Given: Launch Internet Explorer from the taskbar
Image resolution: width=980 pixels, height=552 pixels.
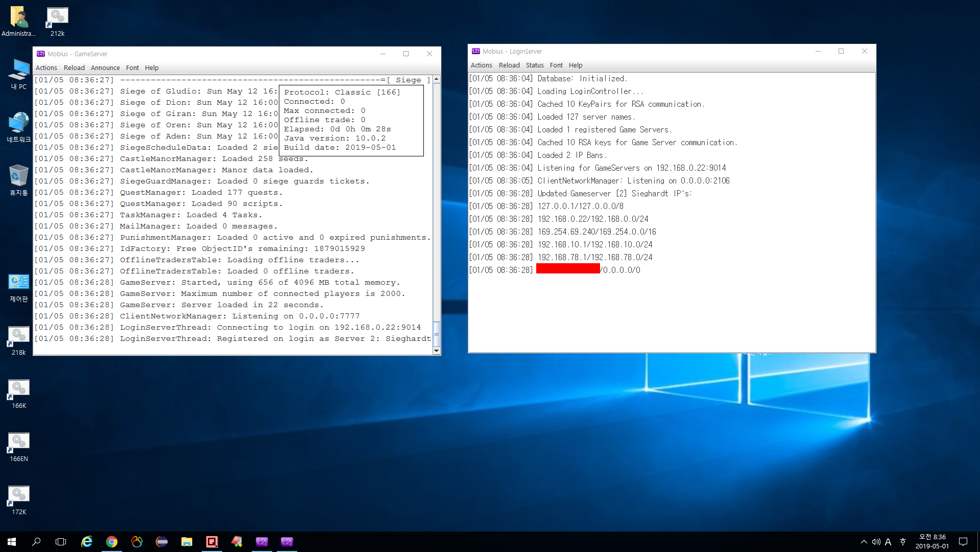Looking at the screenshot, I should click(x=87, y=542).
